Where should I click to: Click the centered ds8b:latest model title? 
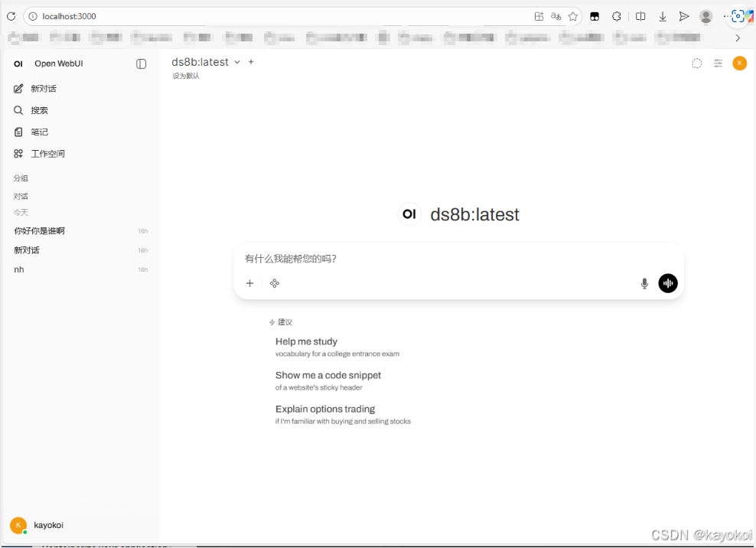(x=475, y=214)
